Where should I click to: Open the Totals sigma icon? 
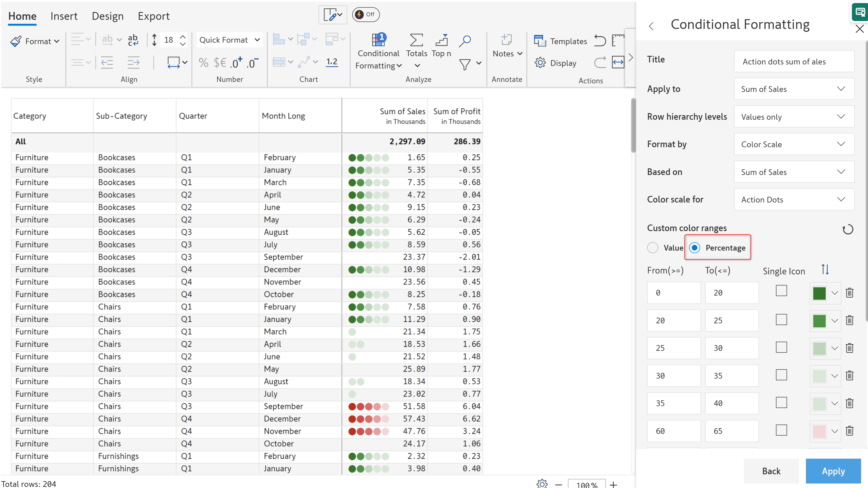(x=416, y=40)
